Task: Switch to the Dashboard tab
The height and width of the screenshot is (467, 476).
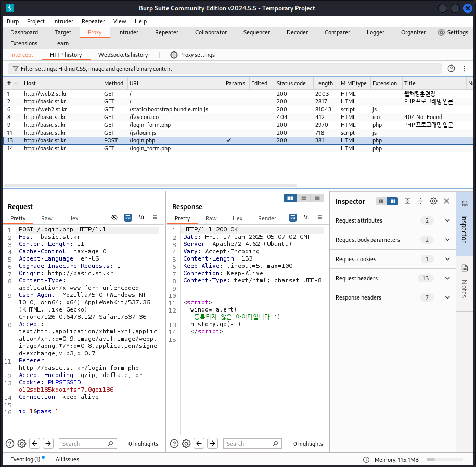Action: pos(24,32)
